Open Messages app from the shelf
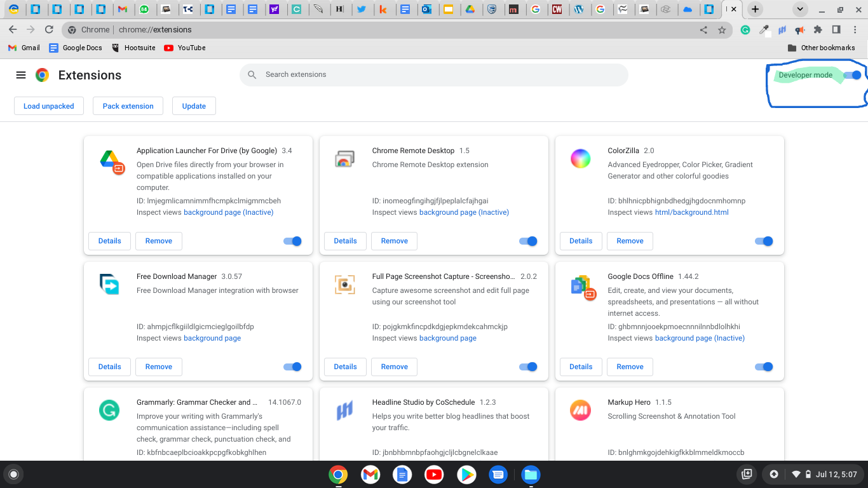This screenshot has height=488, width=868. [x=499, y=475]
